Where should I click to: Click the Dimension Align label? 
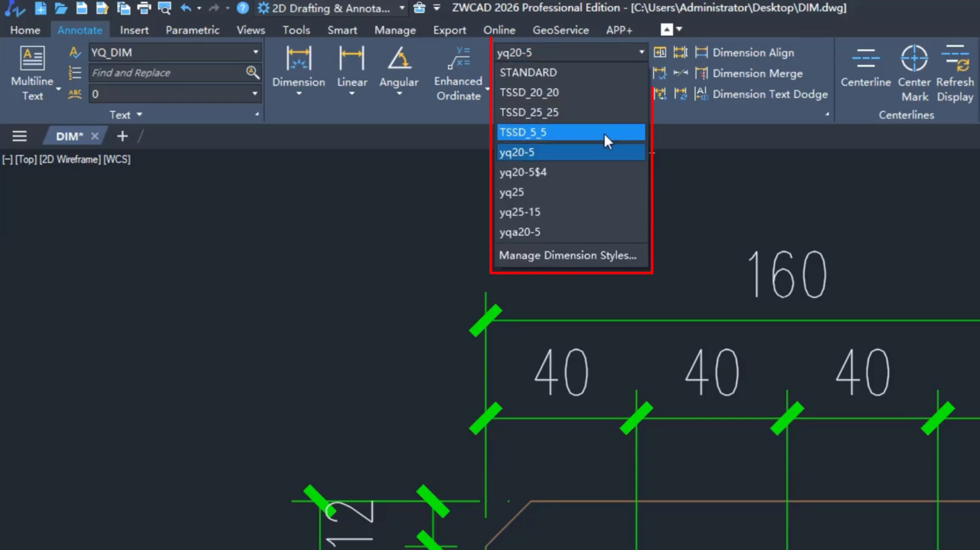pyautogui.click(x=753, y=53)
